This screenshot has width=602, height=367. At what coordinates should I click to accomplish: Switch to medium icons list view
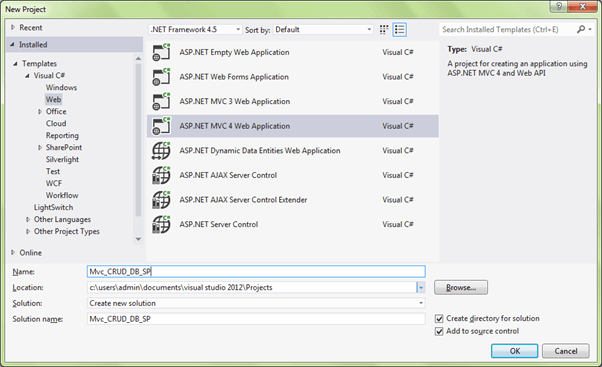pyautogui.click(x=400, y=30)
